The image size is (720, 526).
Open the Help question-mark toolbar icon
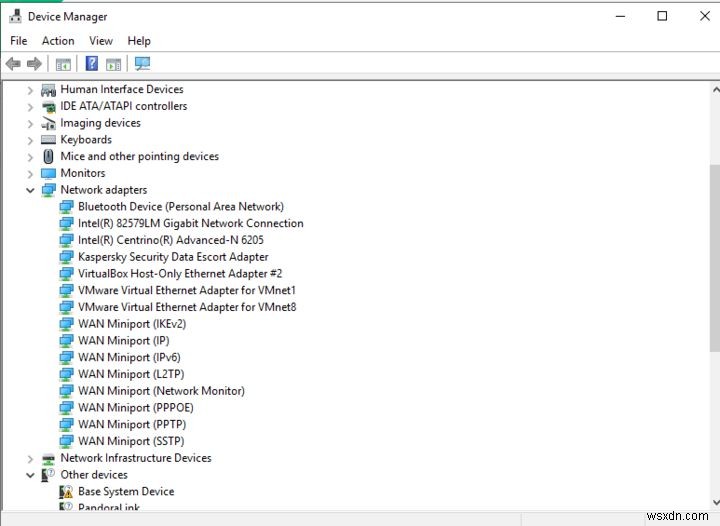[92, 63]
